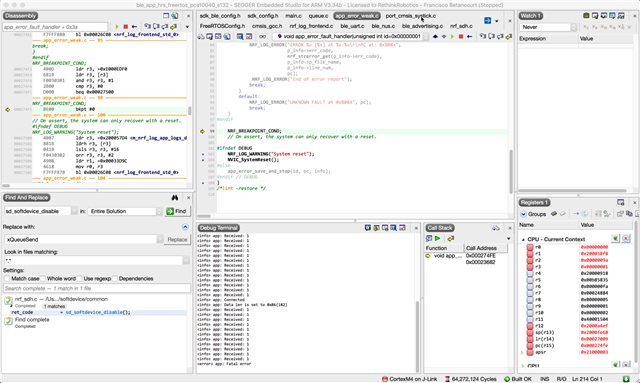This screenshot has width=640, height=383.
Task: Click the Debug Terminal vertical scrollbar
Action: point(417,336)
